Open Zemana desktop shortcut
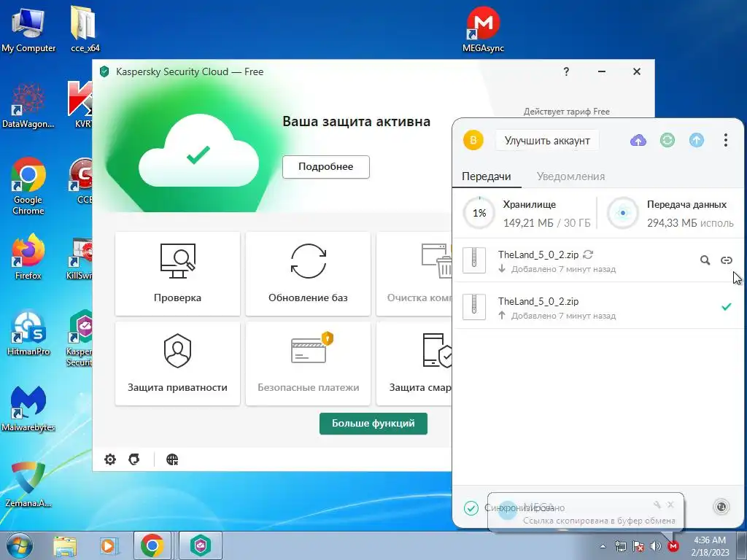The height and width of the screenshot is (560, 747). click(28, 485)
